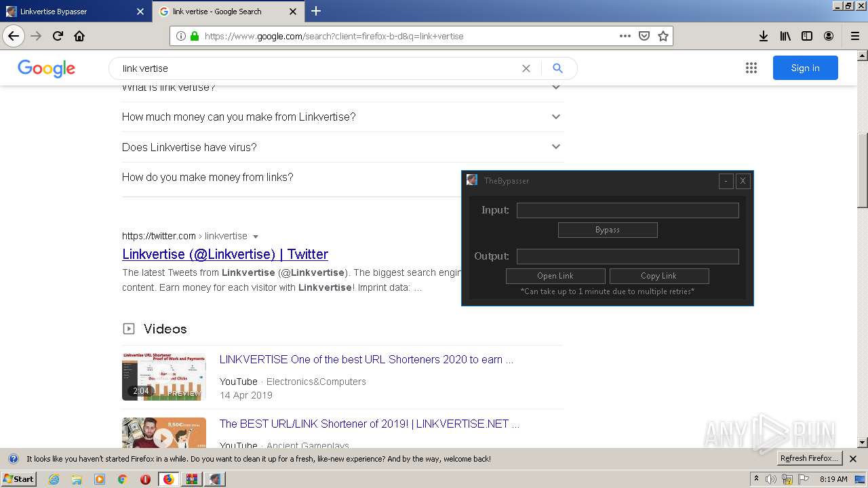The width and height of the screenshot is (868, 488).
Task: Click Sign in on Google
Action: pyautogui.click(x=806, y=68)
